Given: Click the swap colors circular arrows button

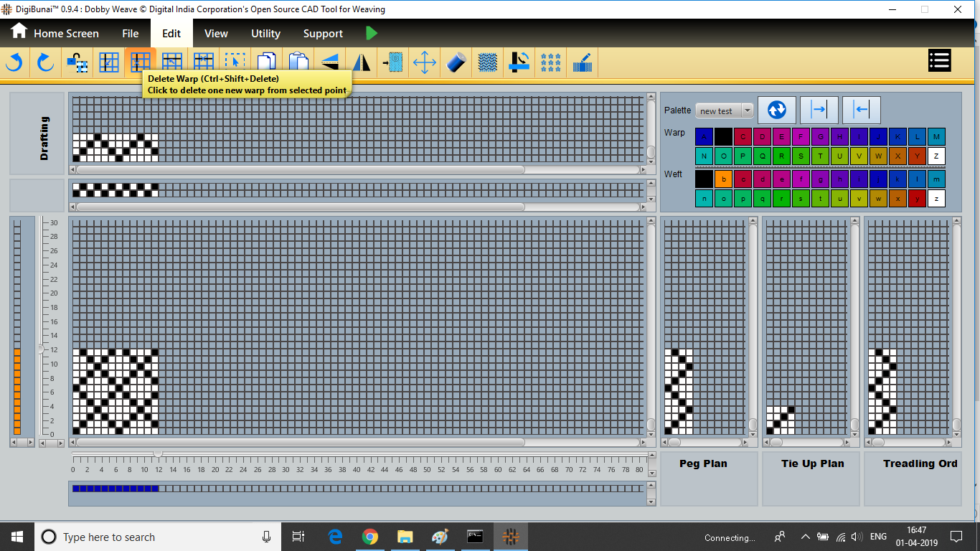Looking at the screenshot, I should (x=777, y=110).
